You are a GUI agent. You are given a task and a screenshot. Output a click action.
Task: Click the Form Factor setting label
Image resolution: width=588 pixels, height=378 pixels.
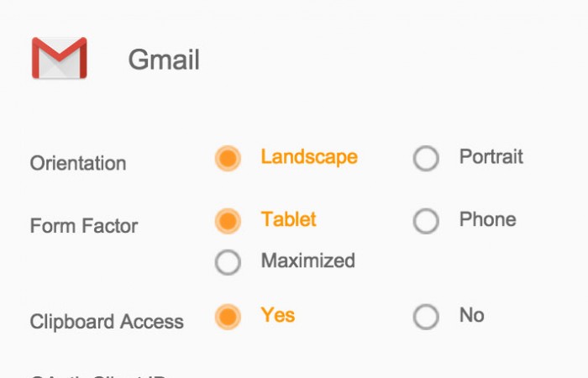click(84, 227)
